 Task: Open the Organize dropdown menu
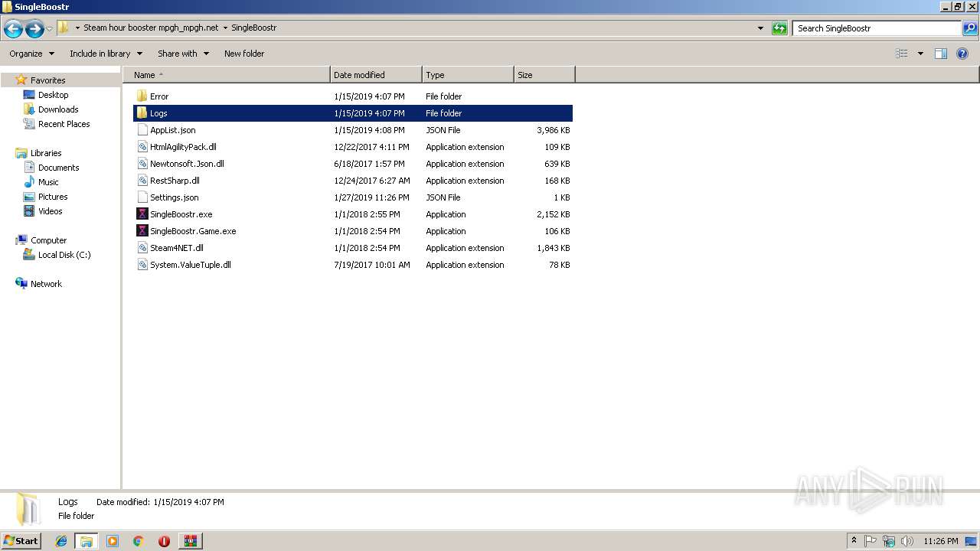click(32, 54)
